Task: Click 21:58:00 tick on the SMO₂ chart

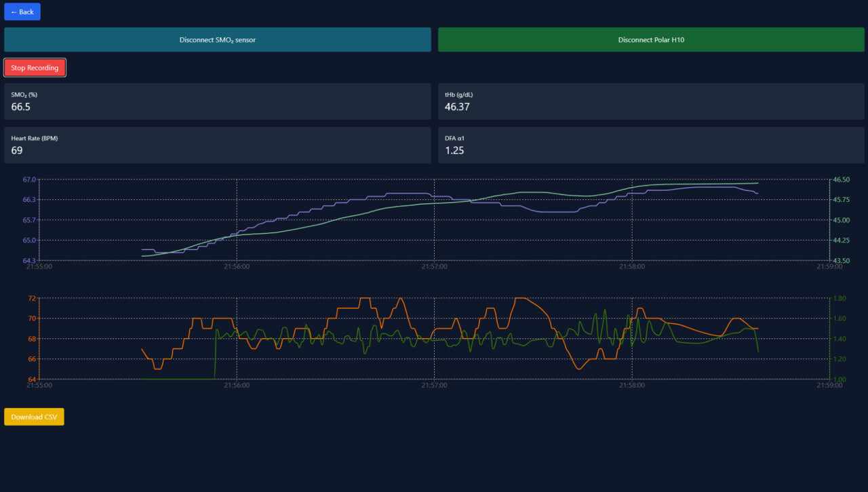Action: click(x=632, y=267)
